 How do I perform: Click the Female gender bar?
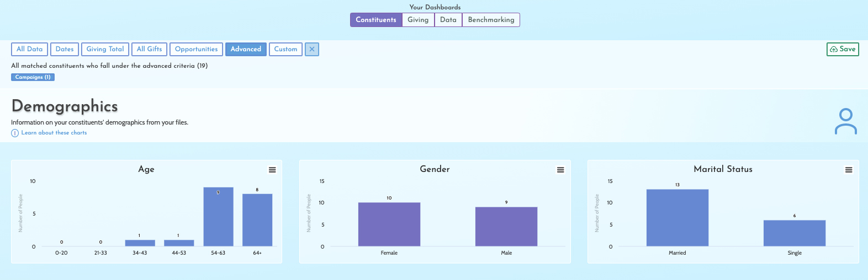(x=389, y=224)
